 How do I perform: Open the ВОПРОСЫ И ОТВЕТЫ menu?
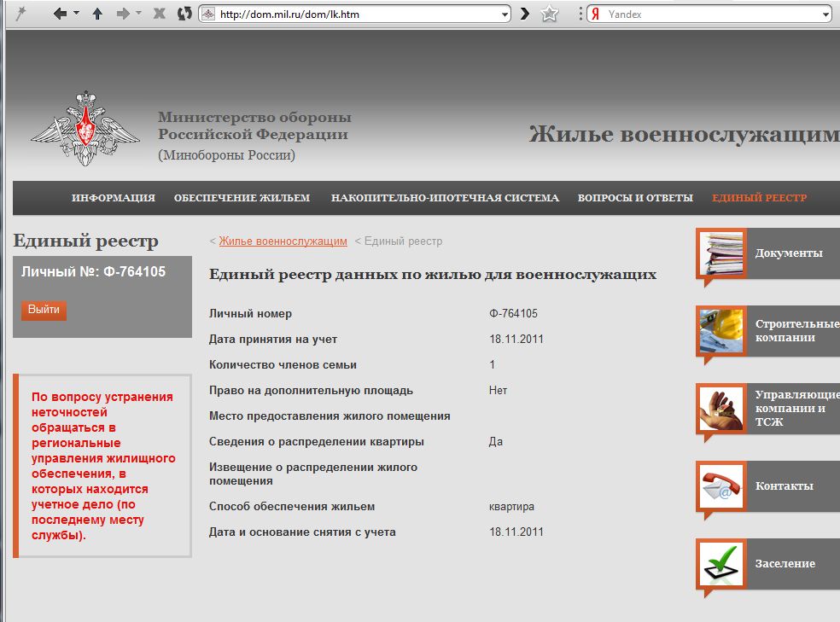point(635,198)
